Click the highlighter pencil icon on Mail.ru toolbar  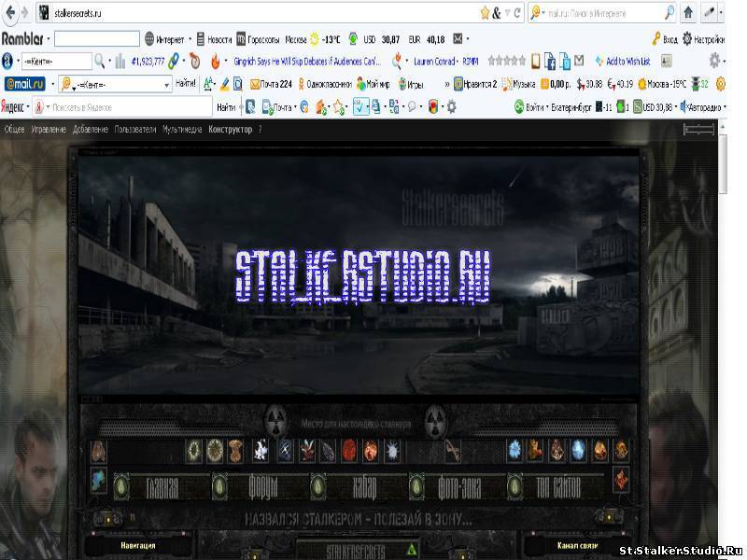click(224, 84)
